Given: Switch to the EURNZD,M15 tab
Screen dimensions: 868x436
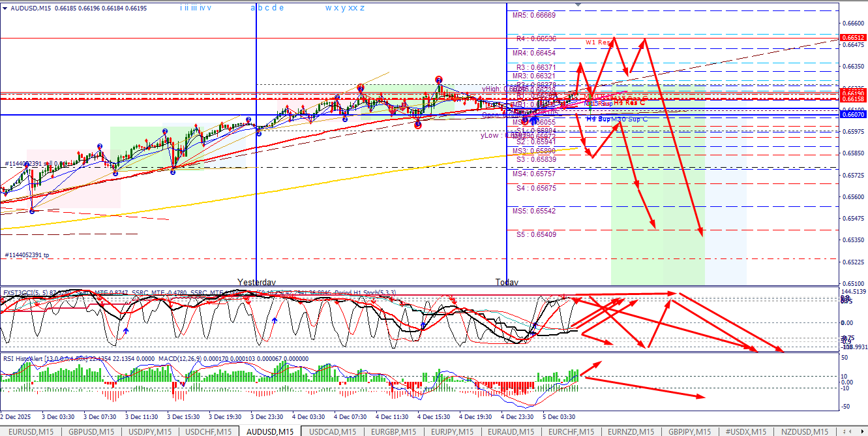Looking at the screenshot, I should click(x=631, y=431).
